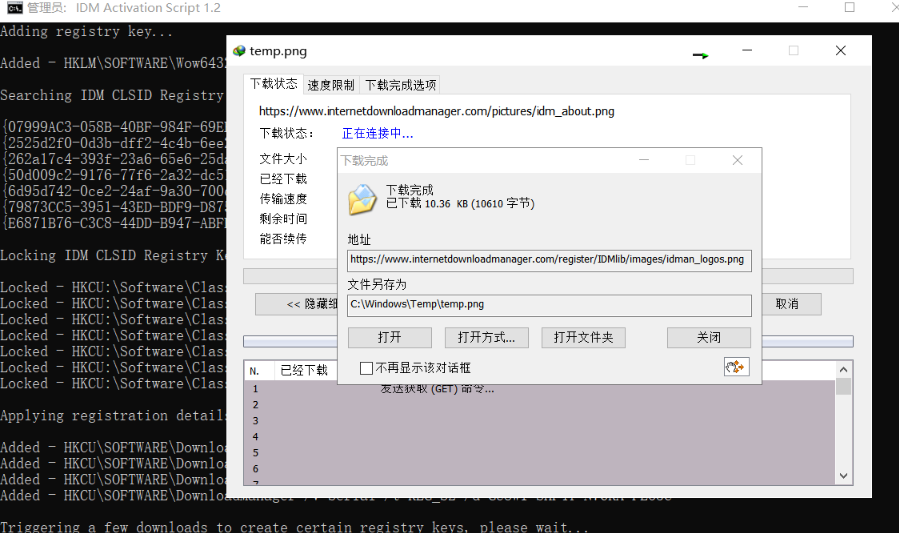
Task: Click the 地址 URL field
Action: (549, 260)
